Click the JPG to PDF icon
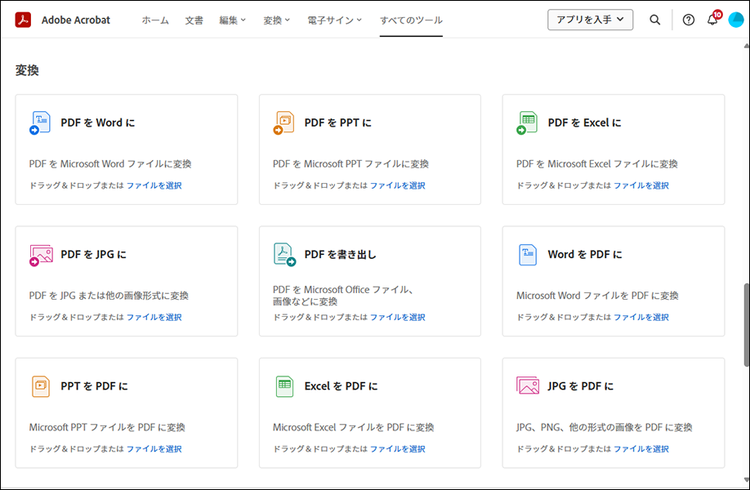 click(x=527, y=386)
